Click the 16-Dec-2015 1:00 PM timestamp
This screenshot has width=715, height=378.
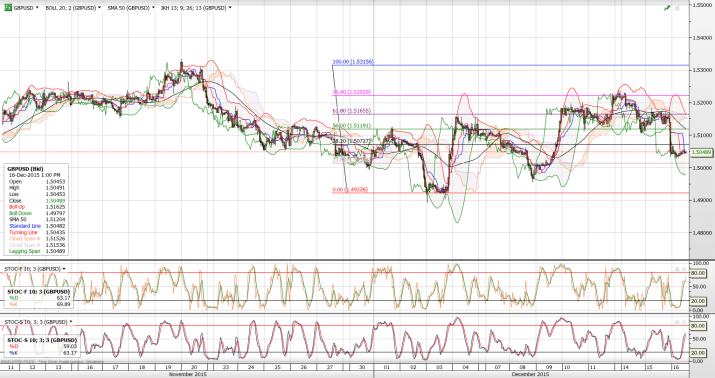[34, 175]
